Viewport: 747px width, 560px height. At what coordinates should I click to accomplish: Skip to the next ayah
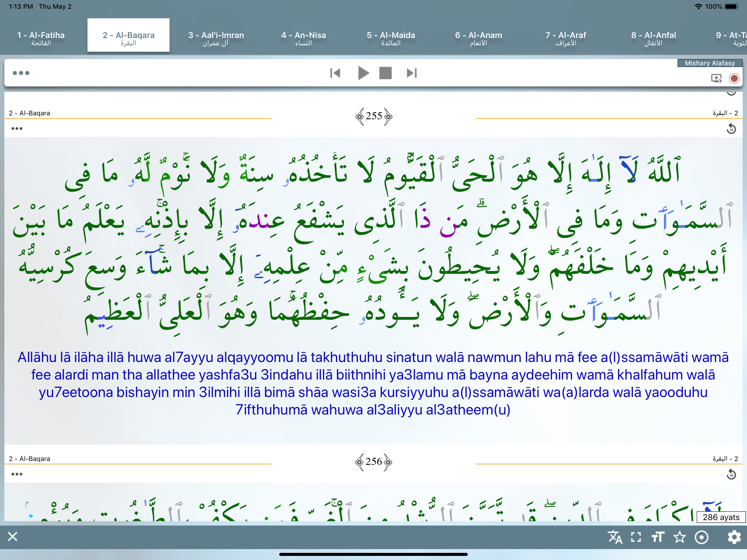point(412,73)
